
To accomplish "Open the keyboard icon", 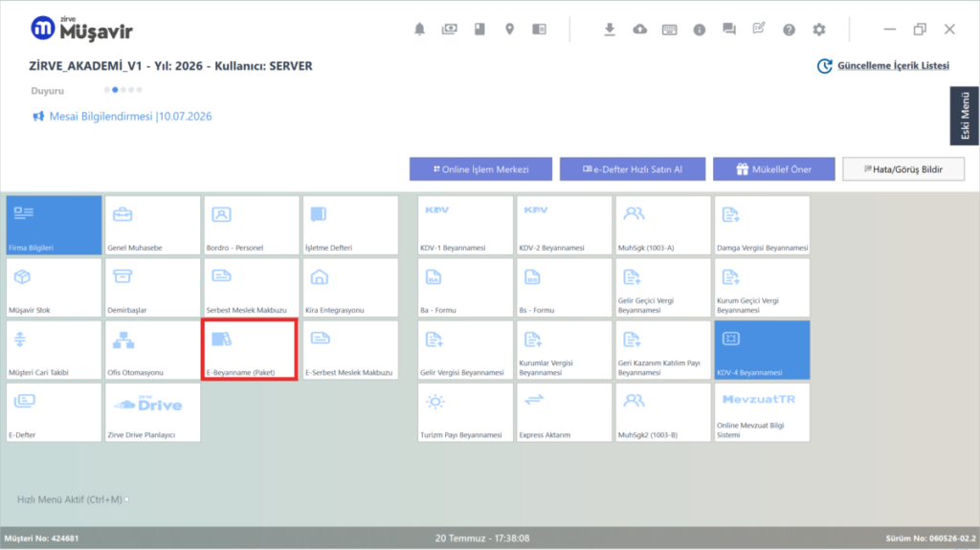I will tap(669, 30).
